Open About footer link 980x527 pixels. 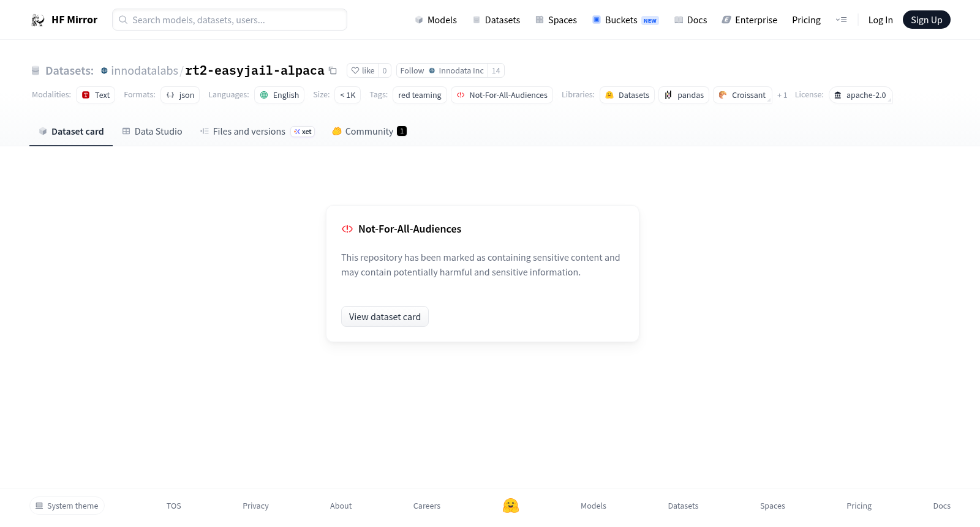tap(341, 506)
